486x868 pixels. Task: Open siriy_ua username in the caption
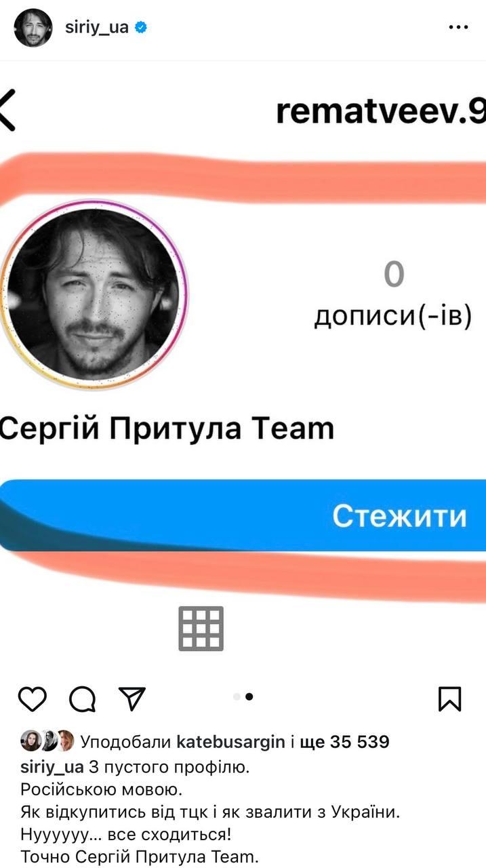(x=52, y=768)
